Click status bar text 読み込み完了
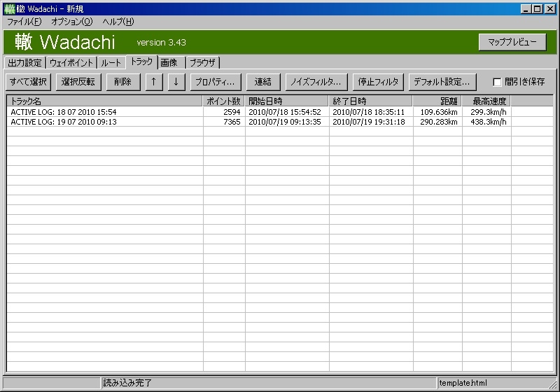The width and height of the screenshot is (560, 392). (127, 383)
